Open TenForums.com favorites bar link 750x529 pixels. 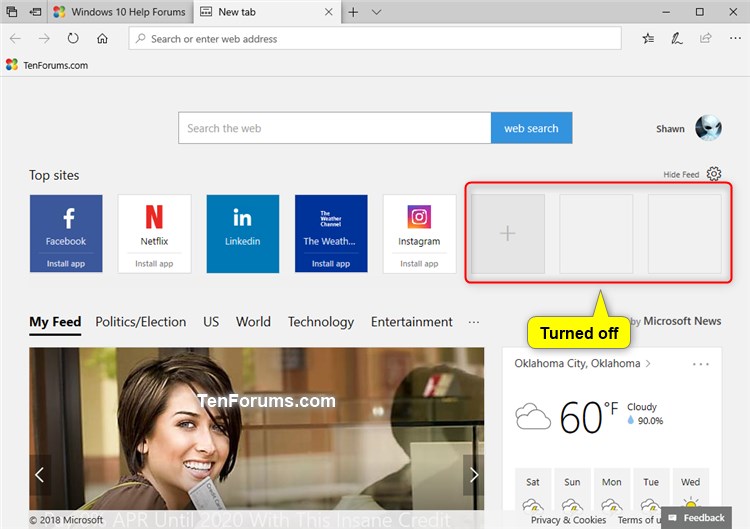tap(47, 65)
